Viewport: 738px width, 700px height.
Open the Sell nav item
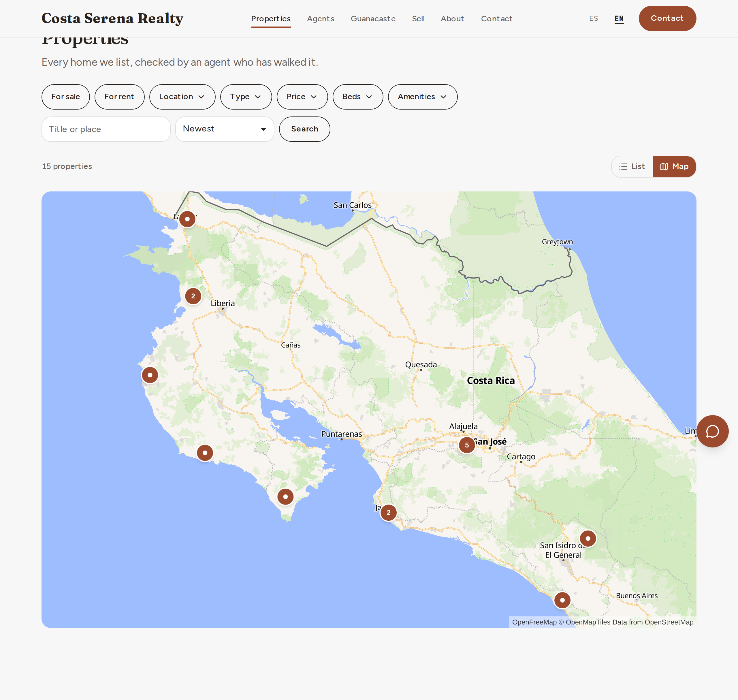[x=418, y=19]
